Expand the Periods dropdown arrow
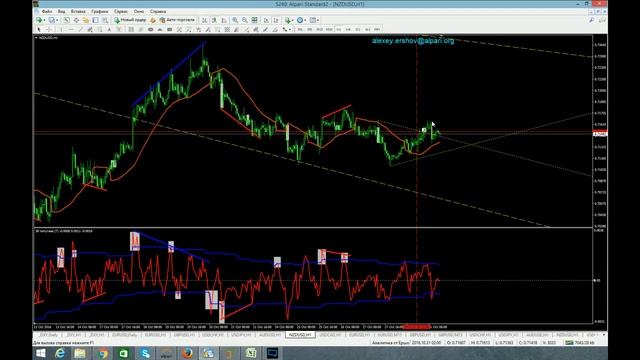Image resolution: width=640 pixels, height=360 pixels. (x=305, y=20)
